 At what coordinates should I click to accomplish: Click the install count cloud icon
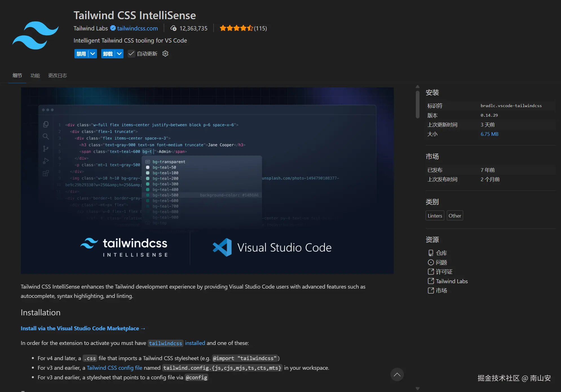coord(174,28)
